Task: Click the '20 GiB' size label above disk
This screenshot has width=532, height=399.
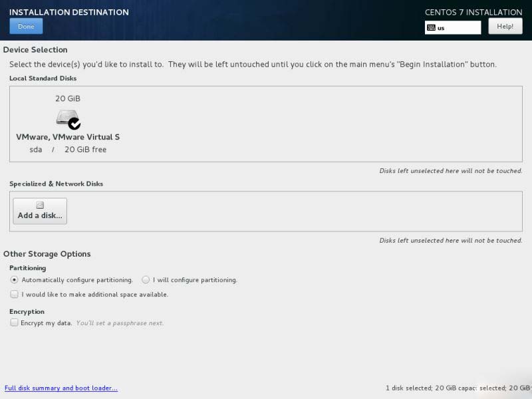Action: tap(68, 98)
